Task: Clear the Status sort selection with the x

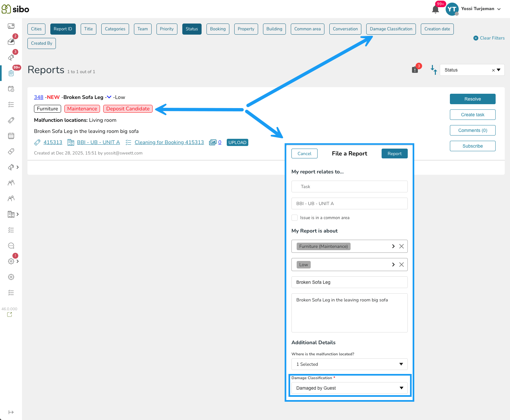Action: coord(493,70)
